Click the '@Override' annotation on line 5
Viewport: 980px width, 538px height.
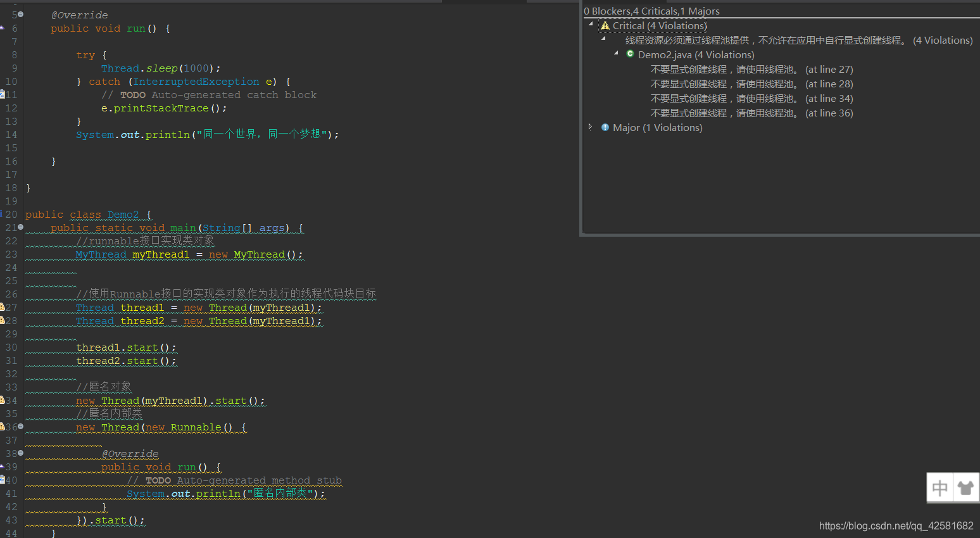(79, 15)
